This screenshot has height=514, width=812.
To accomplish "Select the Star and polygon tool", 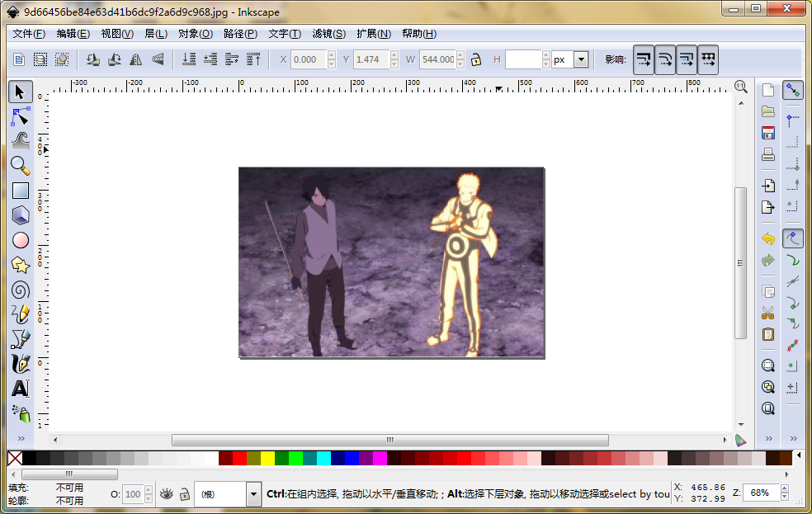I will (x=21, y=265).
